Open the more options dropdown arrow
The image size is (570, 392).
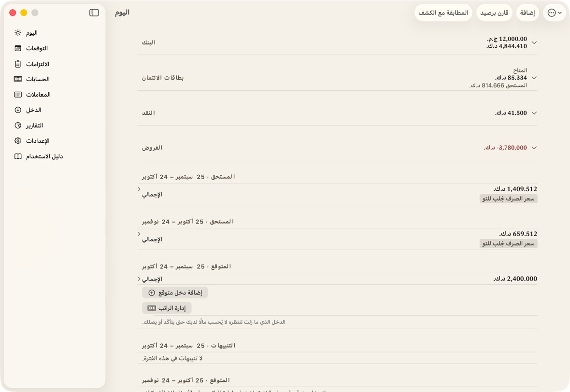(560, 13)
